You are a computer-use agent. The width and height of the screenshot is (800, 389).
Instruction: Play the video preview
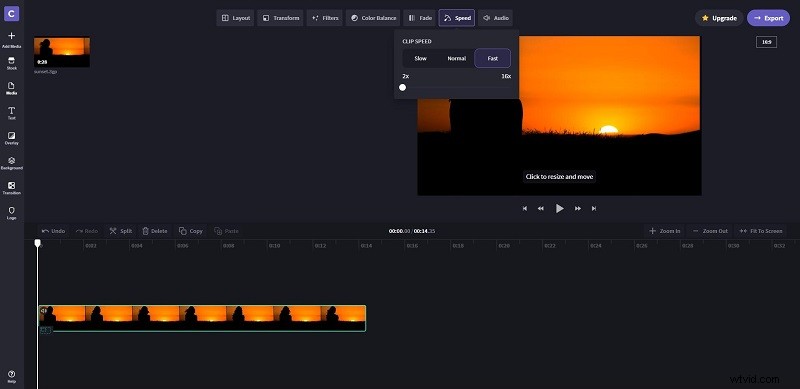[560, 208]
